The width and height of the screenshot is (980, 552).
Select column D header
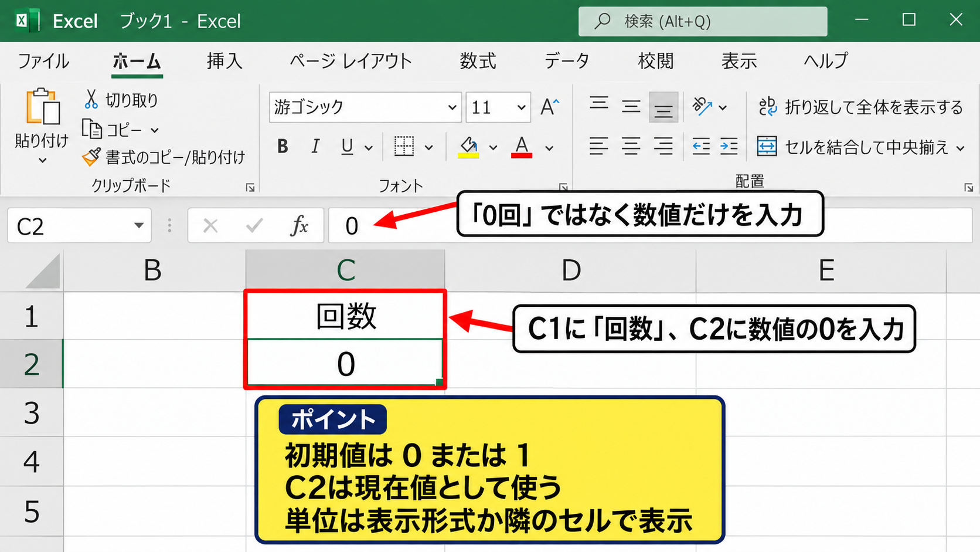pos(571,270)
